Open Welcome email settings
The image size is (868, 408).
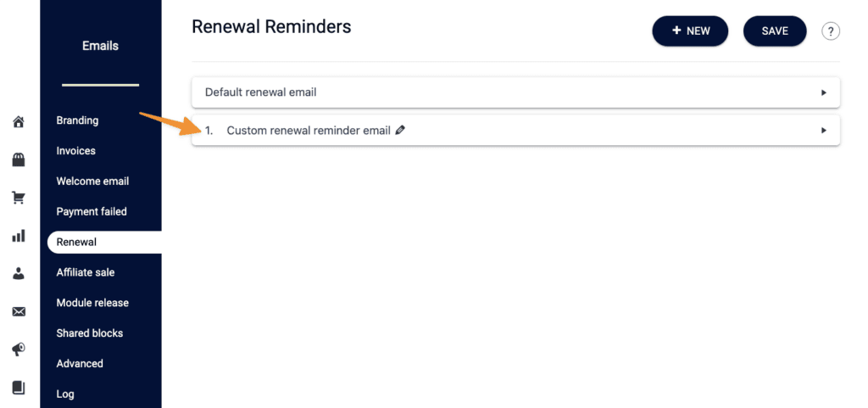tap(92, 181)
